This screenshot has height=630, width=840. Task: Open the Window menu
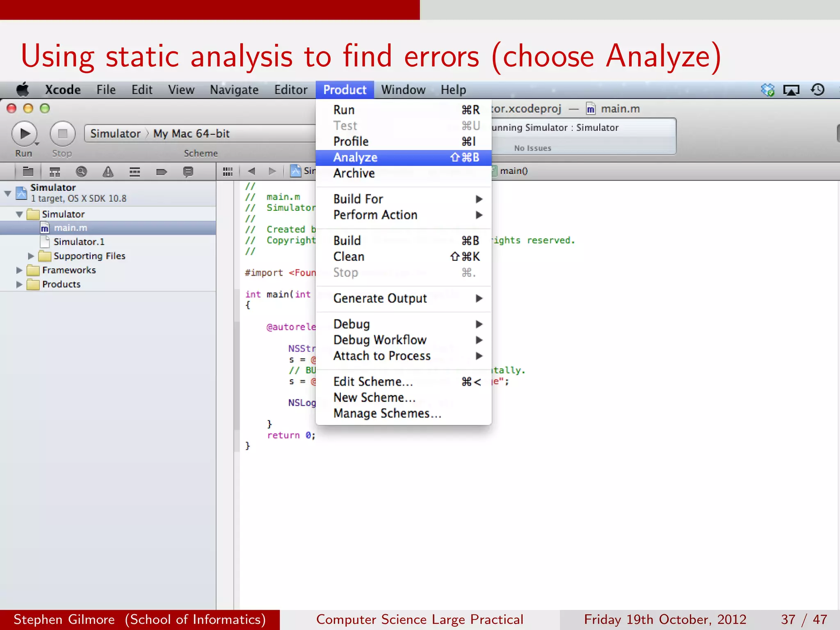coord(403,90)
